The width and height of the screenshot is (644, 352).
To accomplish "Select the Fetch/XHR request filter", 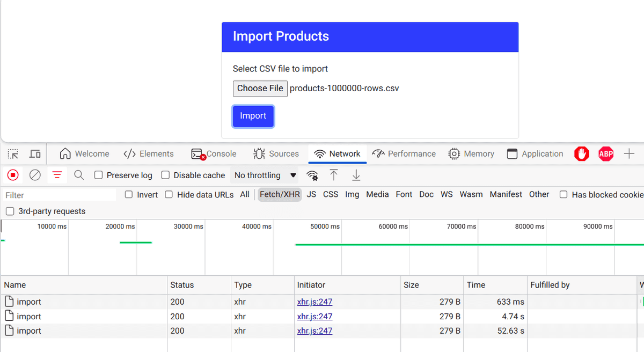I will (280, 194).
